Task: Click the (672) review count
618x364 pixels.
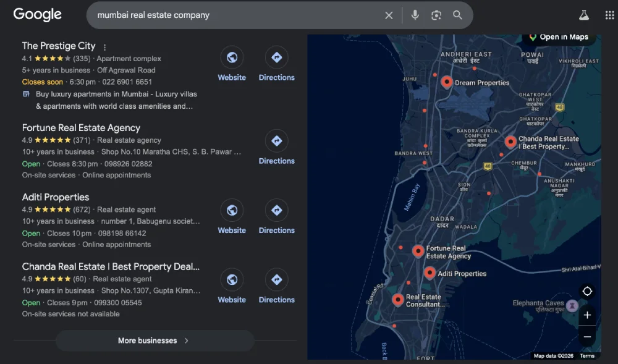Action: coord(82,210)
